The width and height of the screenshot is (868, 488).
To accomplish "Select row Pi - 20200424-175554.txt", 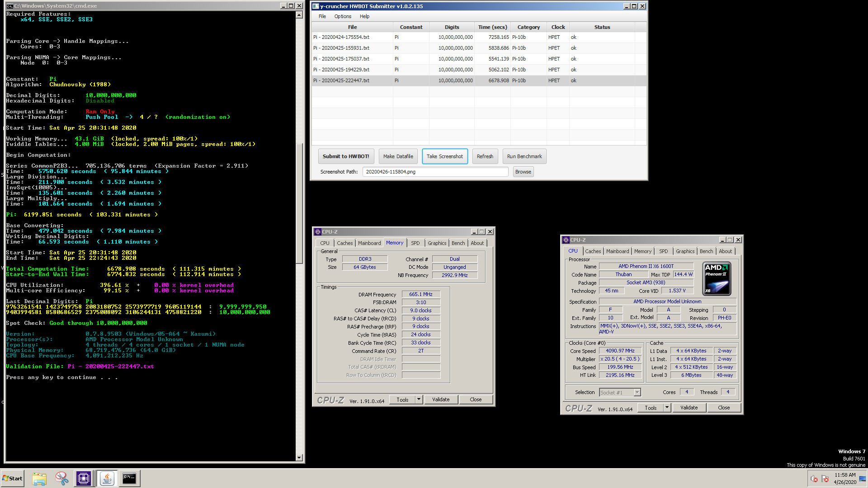I will 479,37.
